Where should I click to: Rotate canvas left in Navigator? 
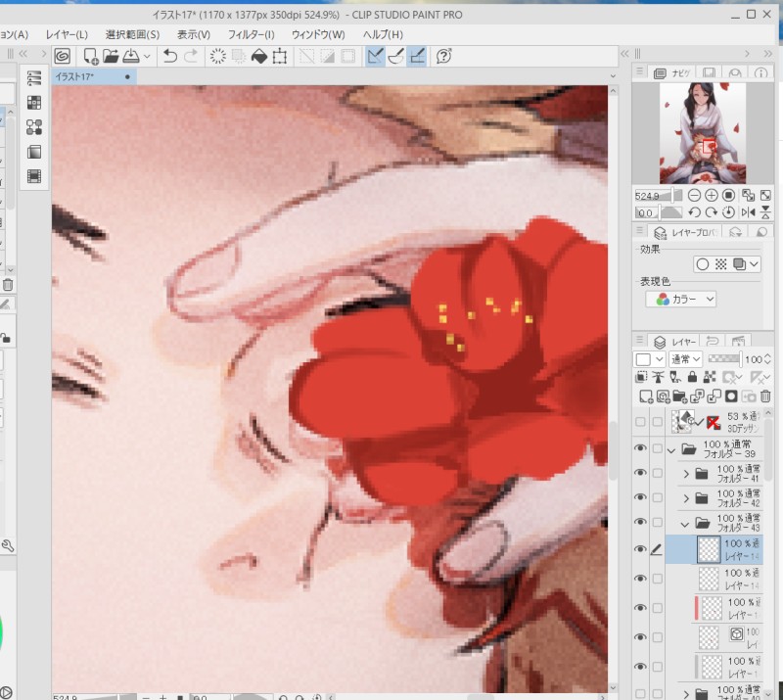point(694,212)
